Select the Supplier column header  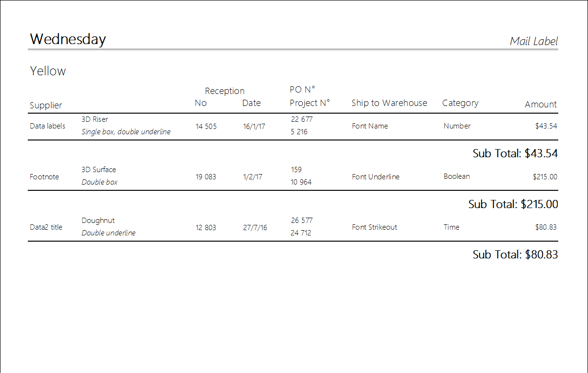(46, 105)
